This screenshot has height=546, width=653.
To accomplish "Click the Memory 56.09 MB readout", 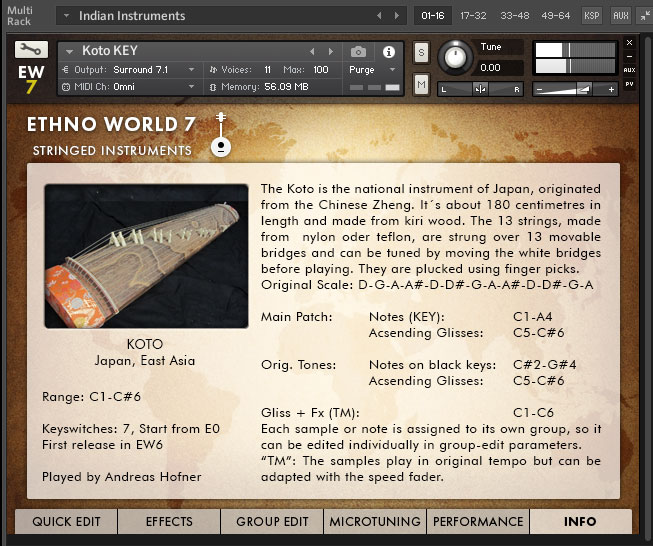I will click(x=286, y=87).
